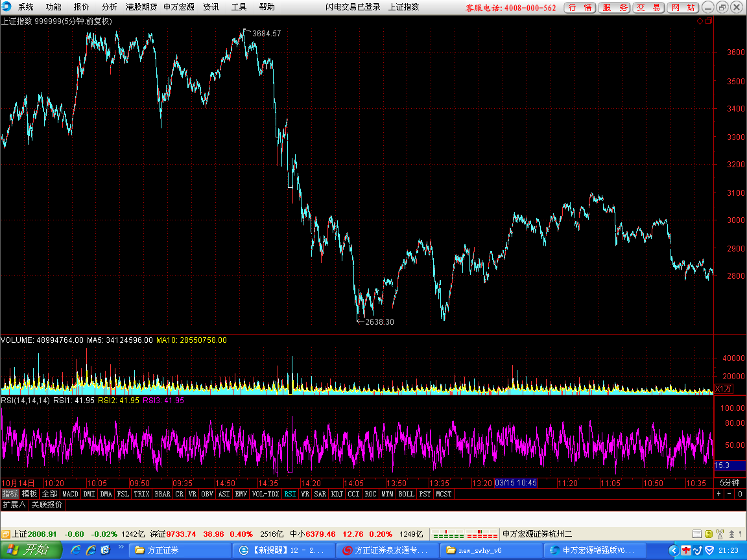747x560 pixels.
Task: Click the app logo icon beside 系统
Action: pyautogui.click(x=6, y=6)
